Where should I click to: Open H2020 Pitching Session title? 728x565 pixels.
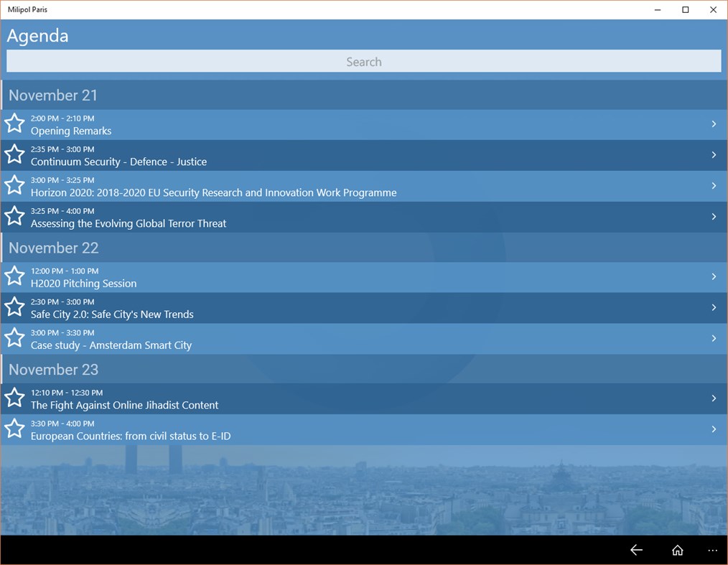(83, 283)
